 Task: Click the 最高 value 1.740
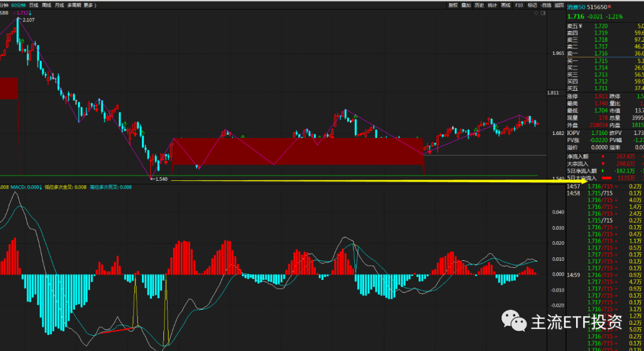coord(601,104)
